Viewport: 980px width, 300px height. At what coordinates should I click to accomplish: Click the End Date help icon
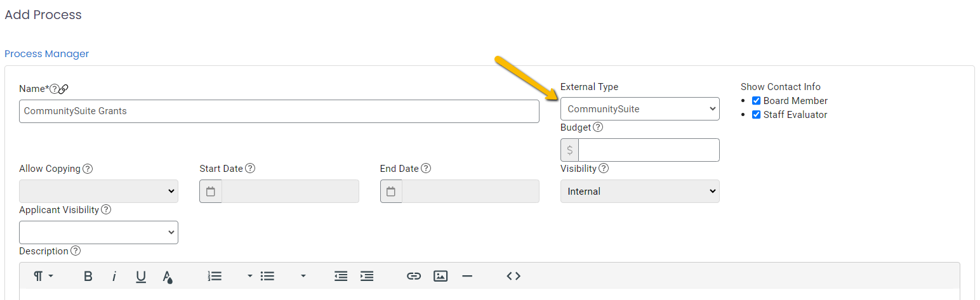[426, 169]
